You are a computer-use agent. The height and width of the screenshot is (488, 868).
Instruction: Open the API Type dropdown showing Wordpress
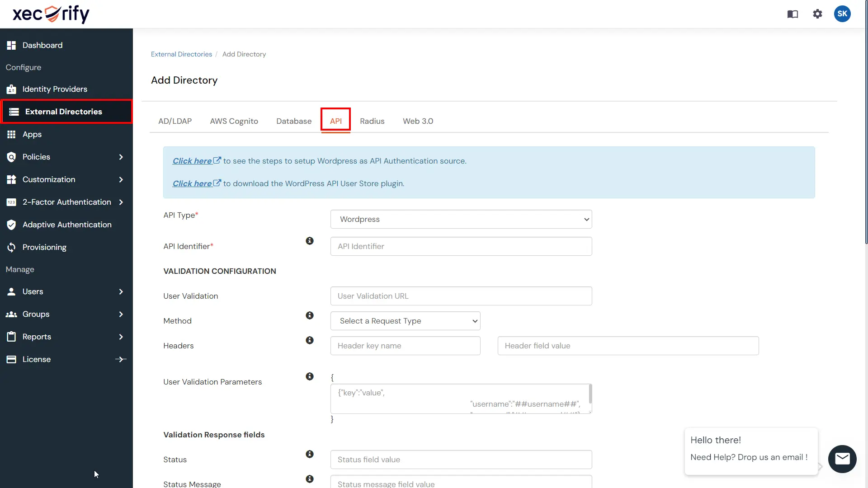(x=461, y=219)
